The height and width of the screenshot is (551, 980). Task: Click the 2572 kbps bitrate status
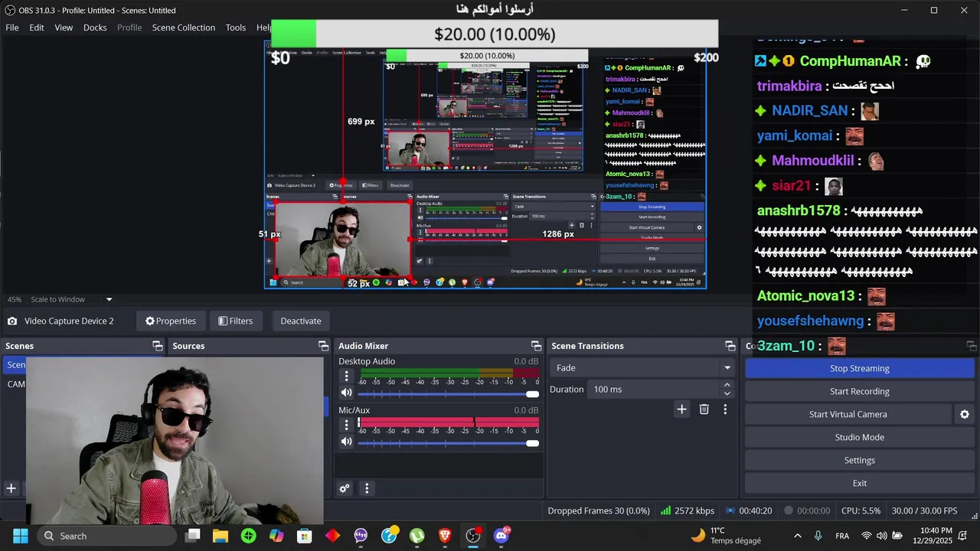point(688,510)
